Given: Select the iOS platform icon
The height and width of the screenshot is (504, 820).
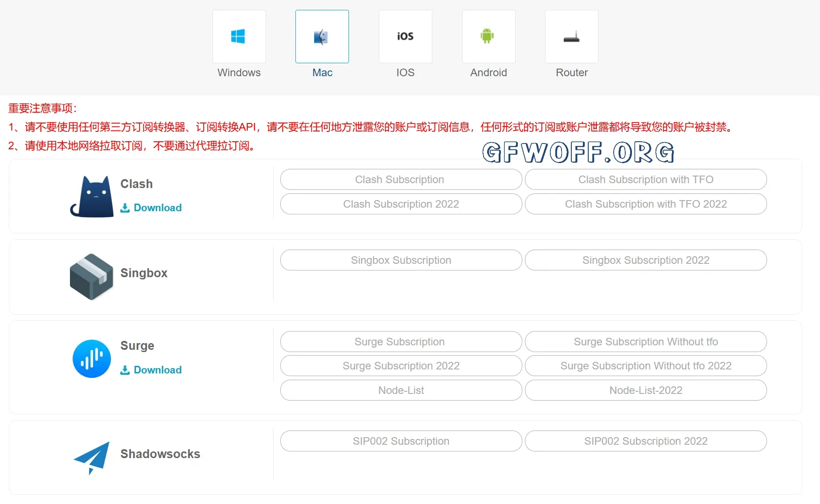Looking at the screenshot, I should point(405,37).
